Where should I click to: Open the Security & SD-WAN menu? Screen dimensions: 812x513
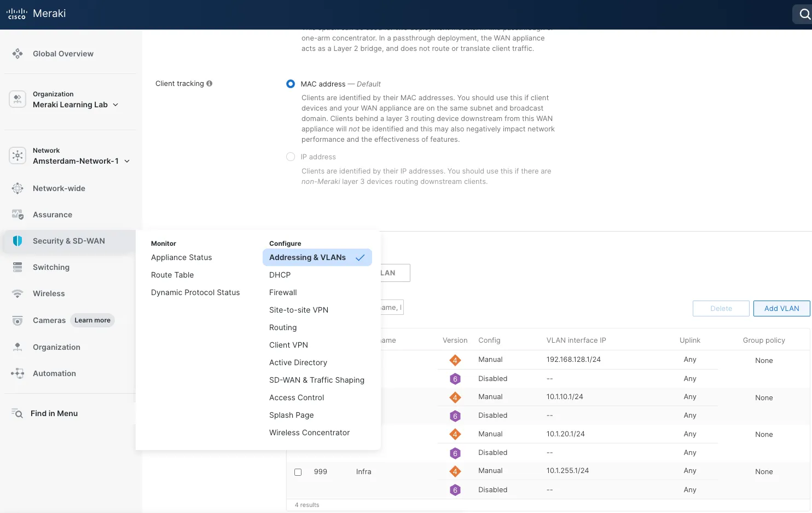tap(68, 241)
